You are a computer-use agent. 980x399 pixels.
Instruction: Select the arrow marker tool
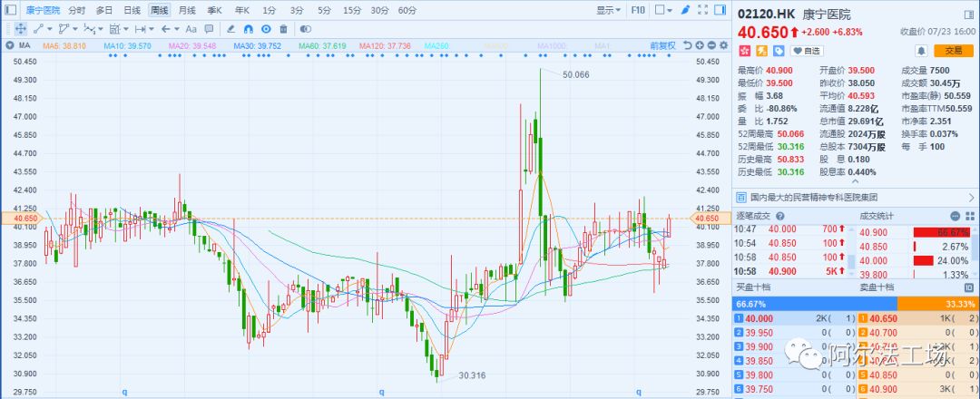[x=166, y=29]
